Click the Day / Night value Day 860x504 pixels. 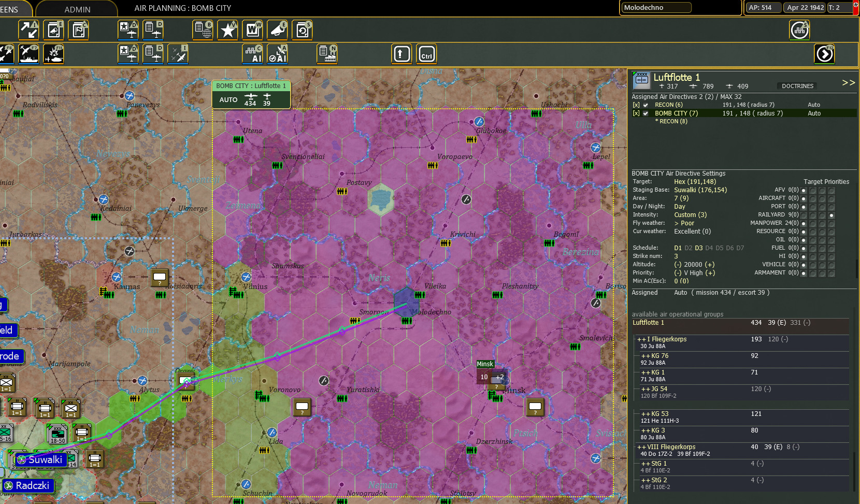680,207
